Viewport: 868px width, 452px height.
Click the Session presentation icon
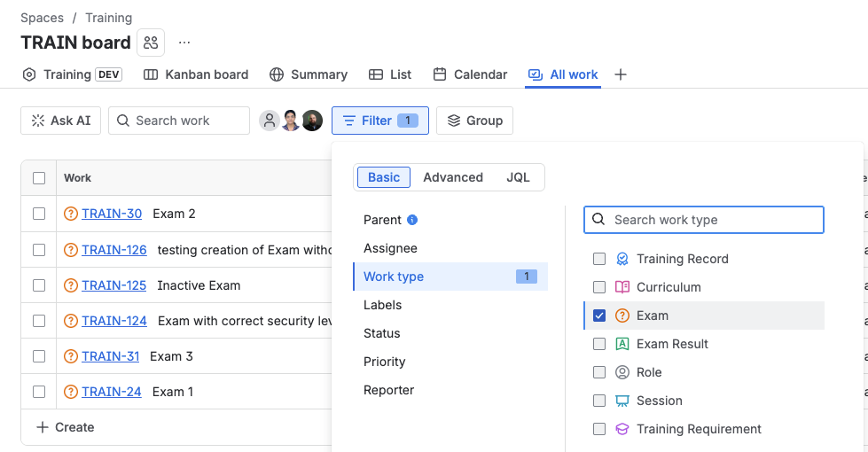tap(622, 401)
